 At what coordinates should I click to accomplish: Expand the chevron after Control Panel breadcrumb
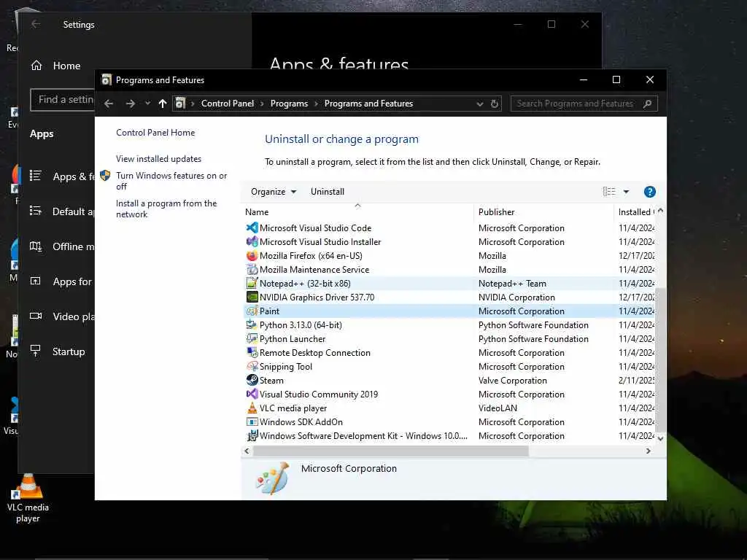point(262,104)
